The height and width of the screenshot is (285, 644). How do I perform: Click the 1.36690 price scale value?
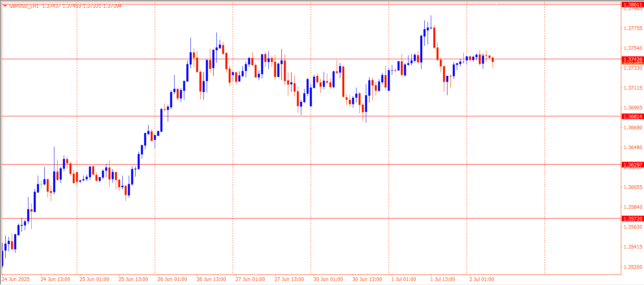[633, 128]
